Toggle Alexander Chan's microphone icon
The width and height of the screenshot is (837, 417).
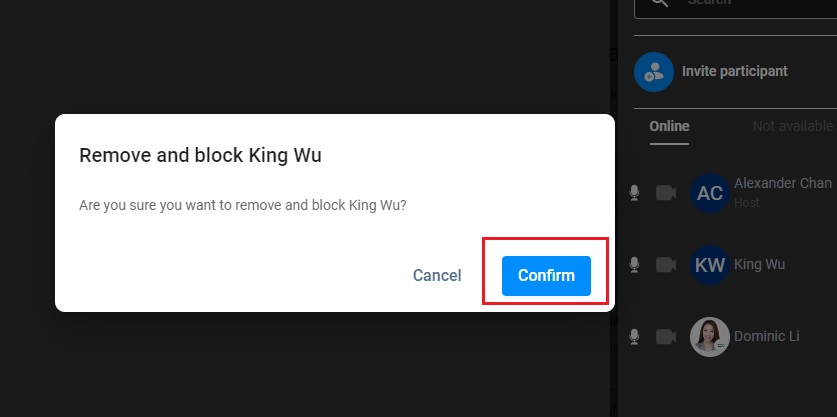click(x=634, y=193)
